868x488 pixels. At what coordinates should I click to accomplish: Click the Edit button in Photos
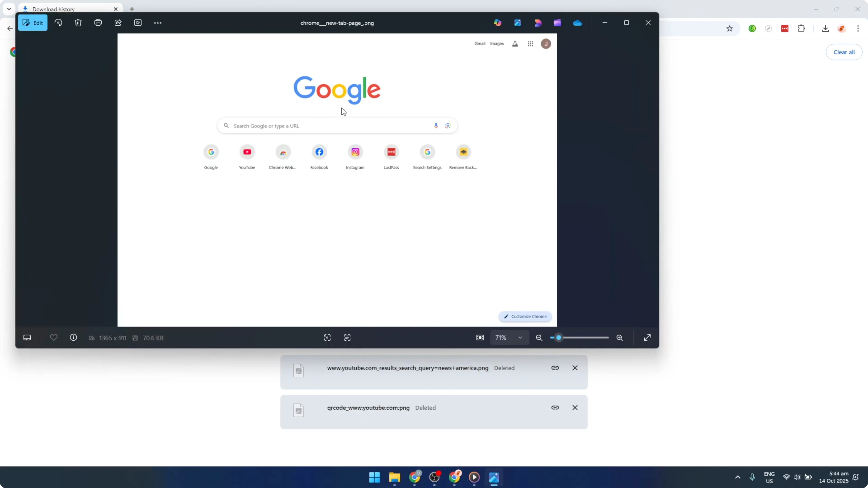tap(33, 23)
